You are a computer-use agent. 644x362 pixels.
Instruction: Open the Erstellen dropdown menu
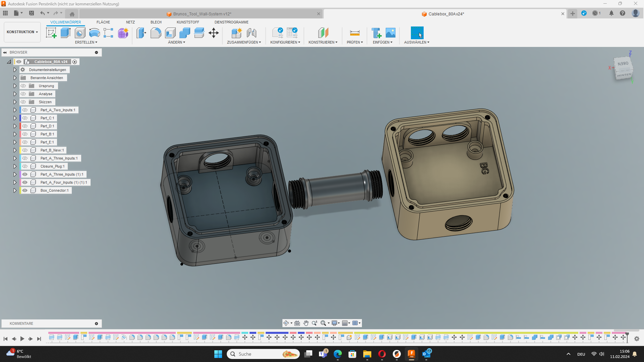[86, 42]
